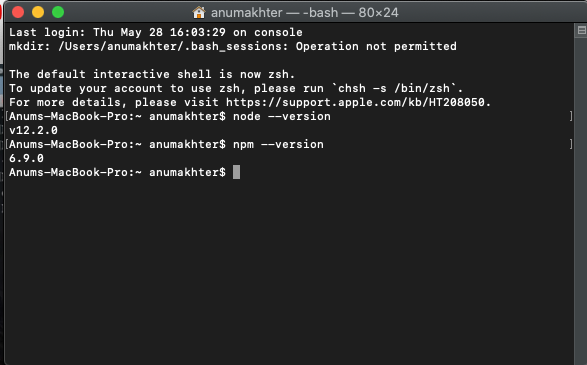This screenshot has height=365, width=587.
Task: Click the red close window button
Action: (x=18, y=12)
